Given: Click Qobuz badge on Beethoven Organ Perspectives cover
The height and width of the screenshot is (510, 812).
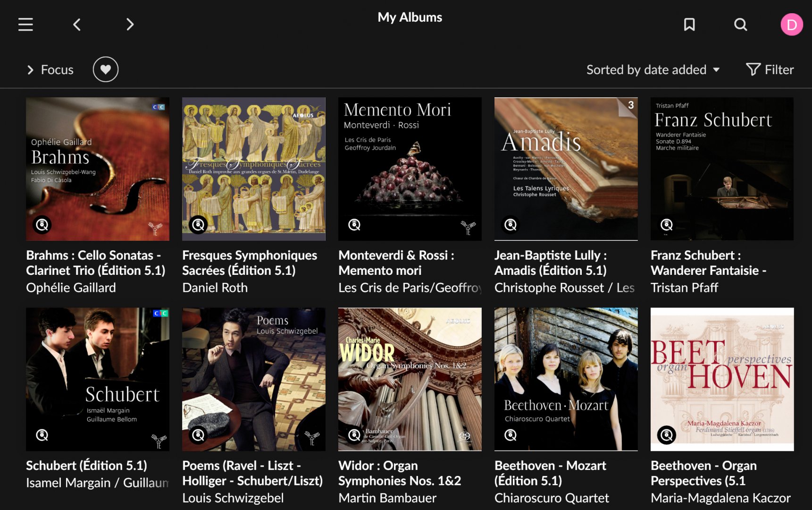Looking at the screenshot, I should [x=667, y=435].
